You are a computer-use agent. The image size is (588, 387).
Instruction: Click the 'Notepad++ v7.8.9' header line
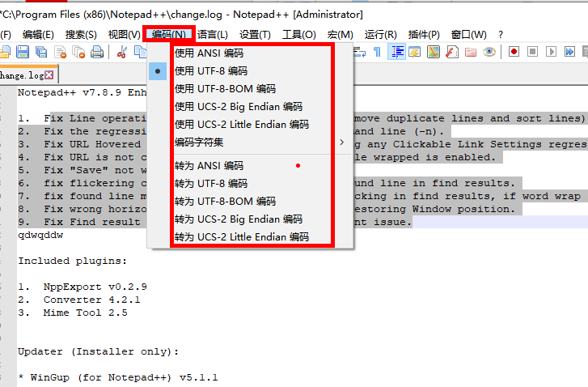(x=82, y=92)
